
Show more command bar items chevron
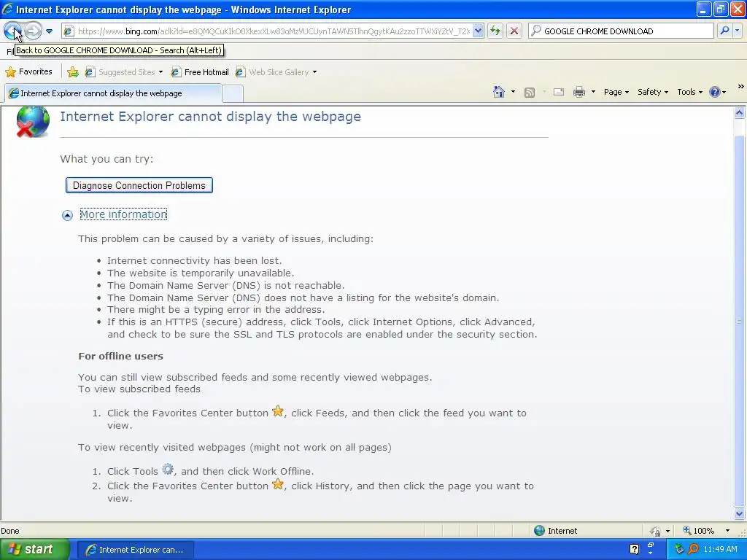[x=741, y=87]
